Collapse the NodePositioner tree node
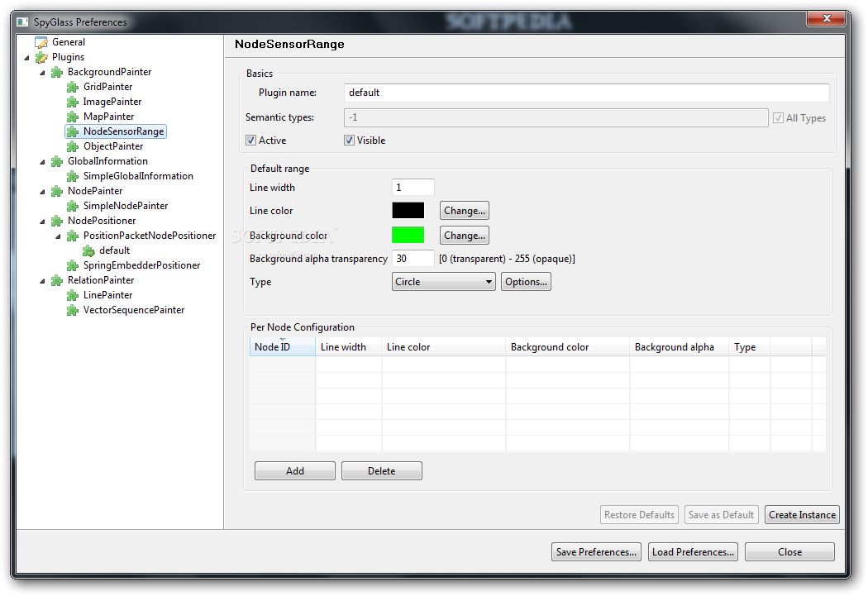Screen dimensions: 868x596 [x=43, y=222]
